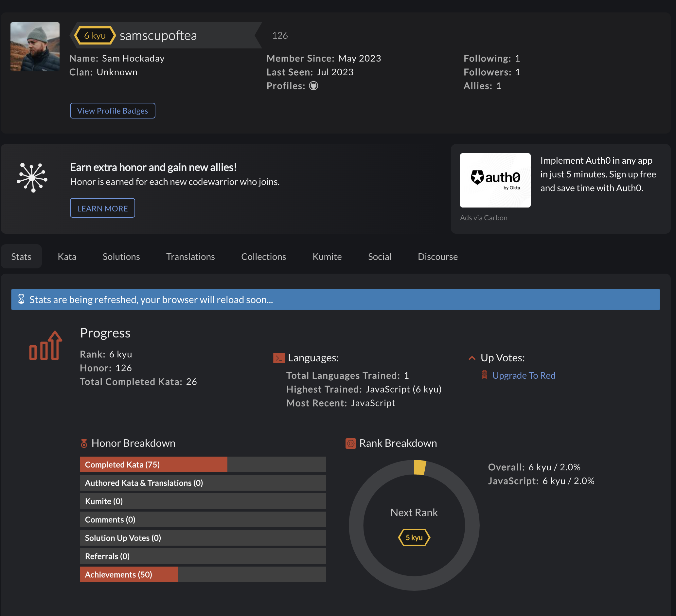Open the Kumite tab
Screen dimensions: 676x616
point(327,257)
